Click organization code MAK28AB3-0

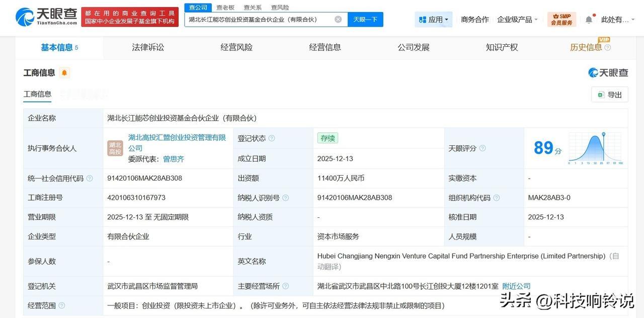point(549,198)
